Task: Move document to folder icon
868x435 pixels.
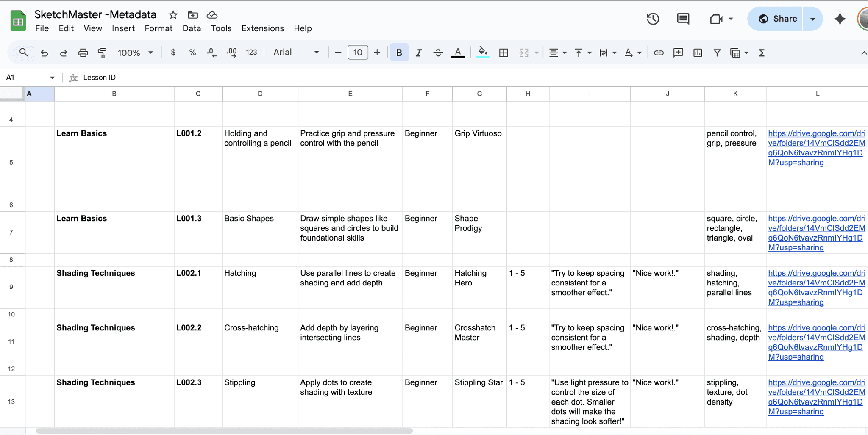Action: pos(192,15)
